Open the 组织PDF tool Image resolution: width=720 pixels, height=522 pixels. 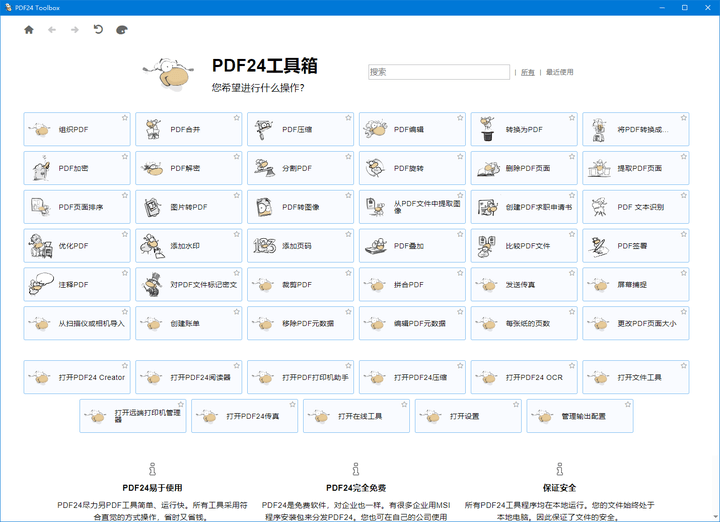click(x=77, y=129)
